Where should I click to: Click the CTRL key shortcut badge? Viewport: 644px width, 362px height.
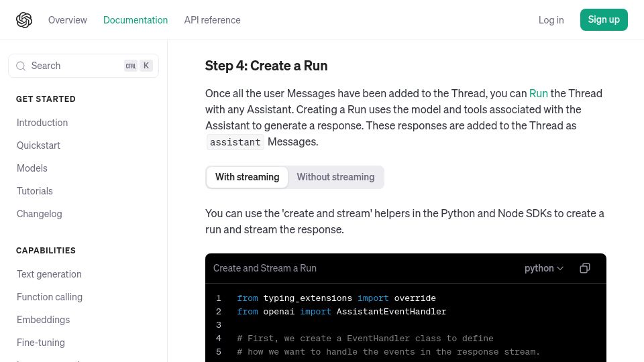click(131, 66)
